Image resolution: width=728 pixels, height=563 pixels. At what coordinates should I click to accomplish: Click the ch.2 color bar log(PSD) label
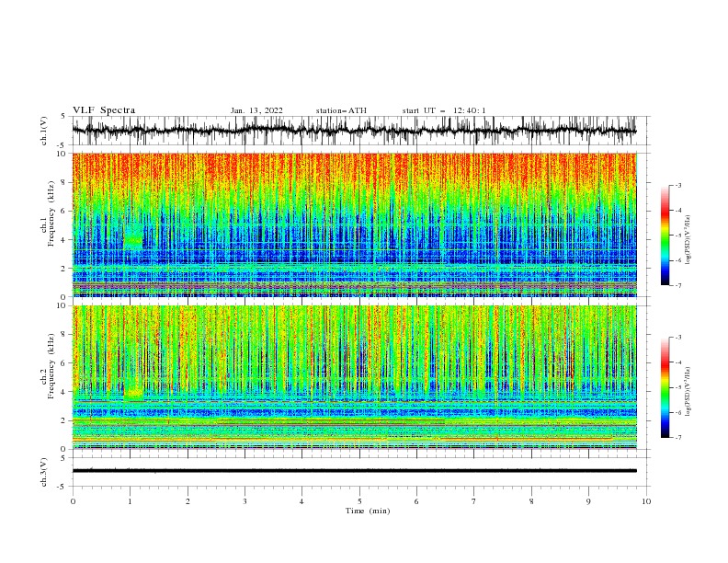[688, 392]
